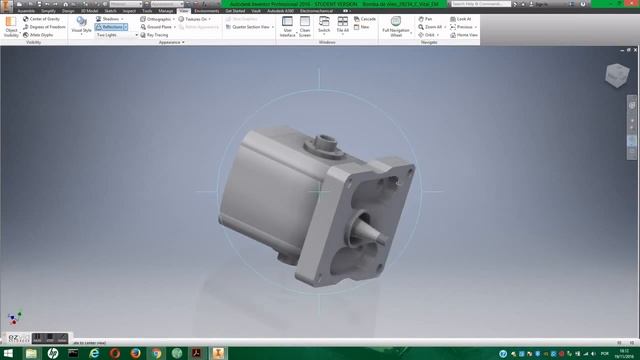Open Visual Style gallery
Image resolution: width=640 pixels, height=360 pixels.
click(x=81, y=26)
